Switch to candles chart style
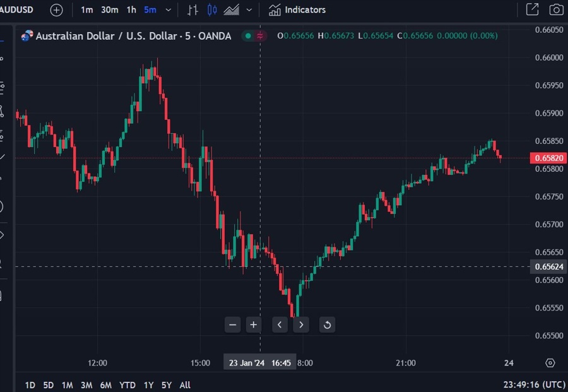The image size is (568, 392). pos(212,9)
